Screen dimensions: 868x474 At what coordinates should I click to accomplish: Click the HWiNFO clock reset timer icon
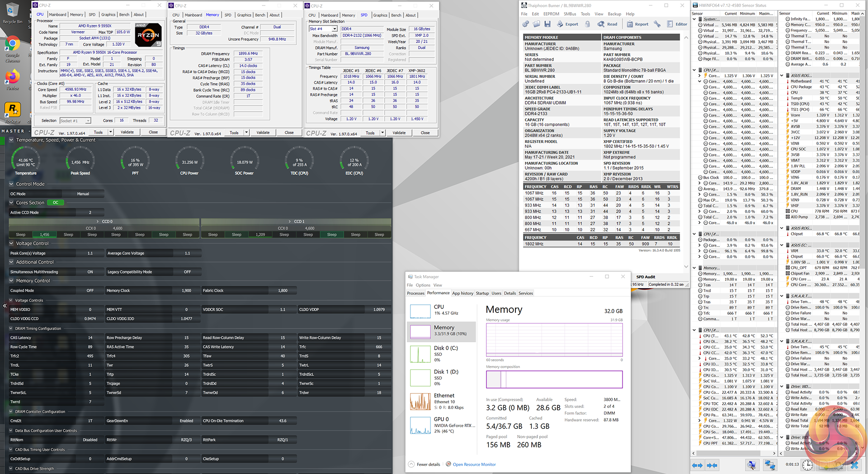pyautogui.click(x=807, y=465)
